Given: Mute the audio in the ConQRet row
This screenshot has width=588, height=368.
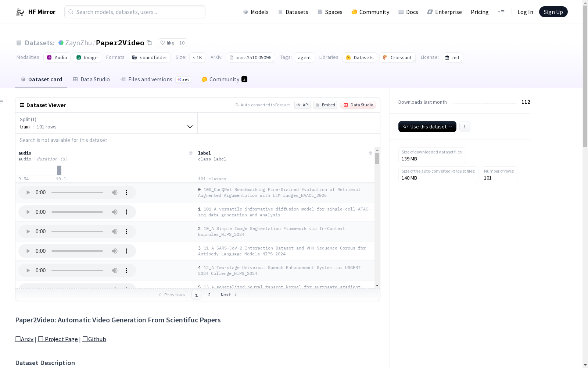Looking at the screenshot, I should 115,192.
